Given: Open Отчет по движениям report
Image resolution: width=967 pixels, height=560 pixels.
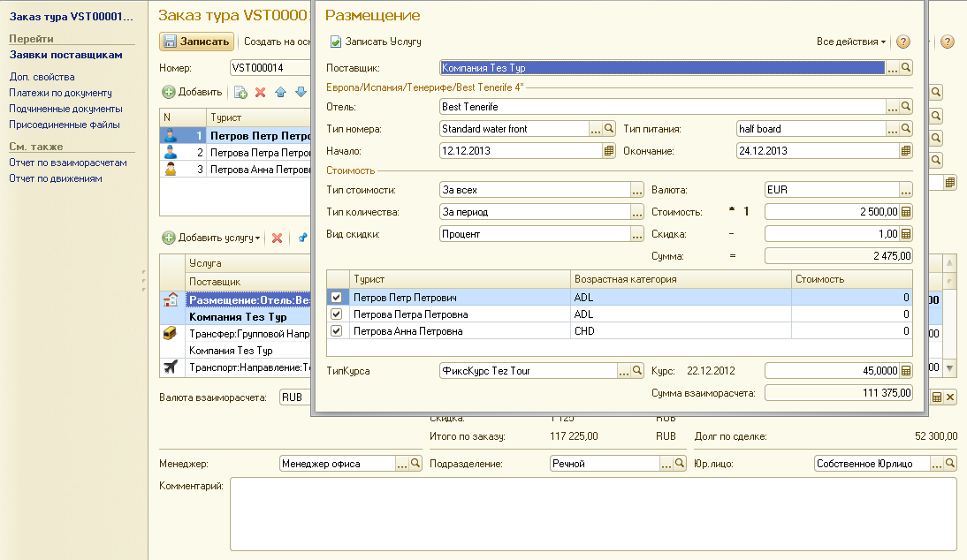Looking at the screenshot, I should [x=56, y=178].
